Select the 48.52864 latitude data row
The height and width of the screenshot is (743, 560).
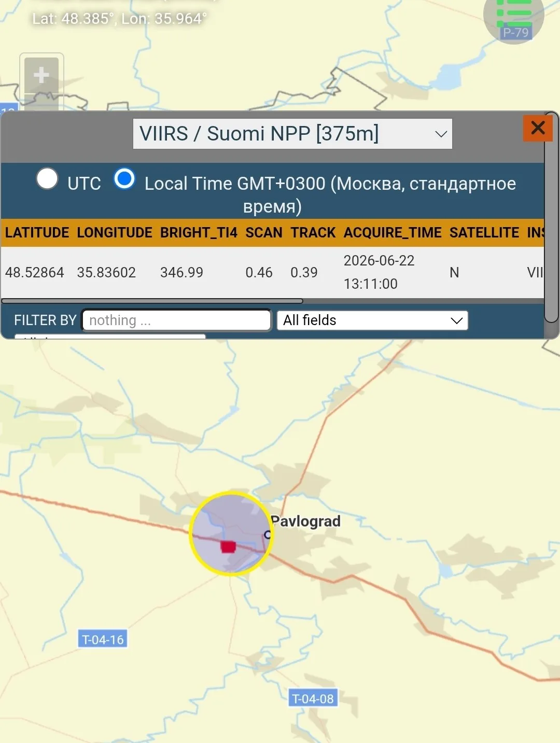click(x=273, y=272)
